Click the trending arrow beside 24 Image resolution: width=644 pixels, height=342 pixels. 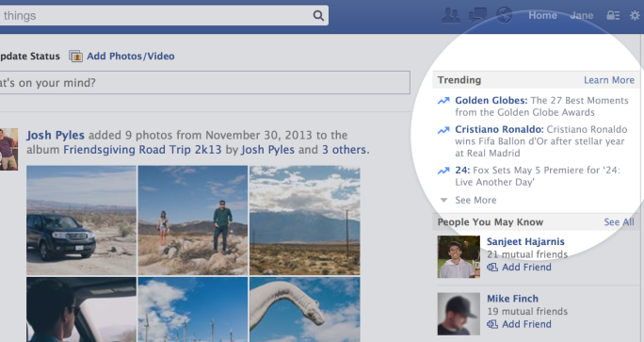pos(443,171)
